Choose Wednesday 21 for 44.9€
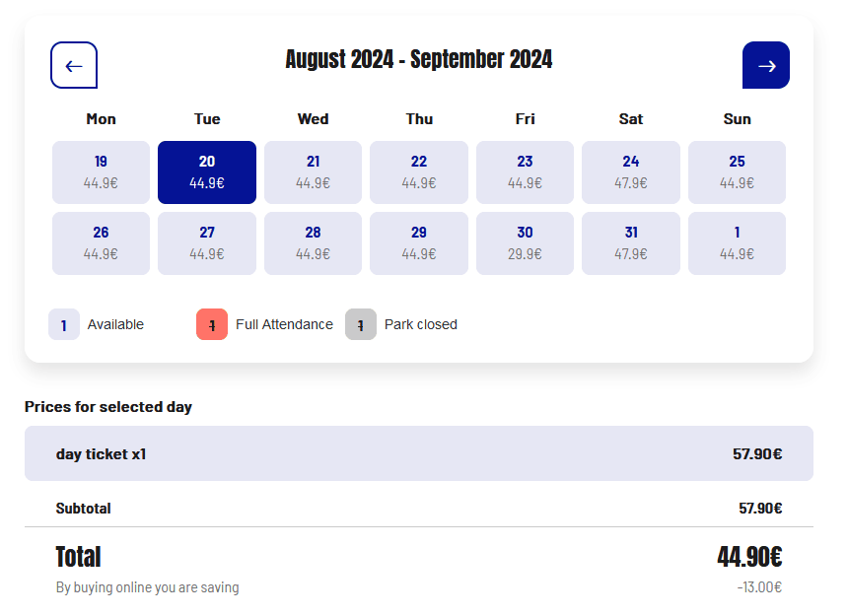 click(313, 172)
